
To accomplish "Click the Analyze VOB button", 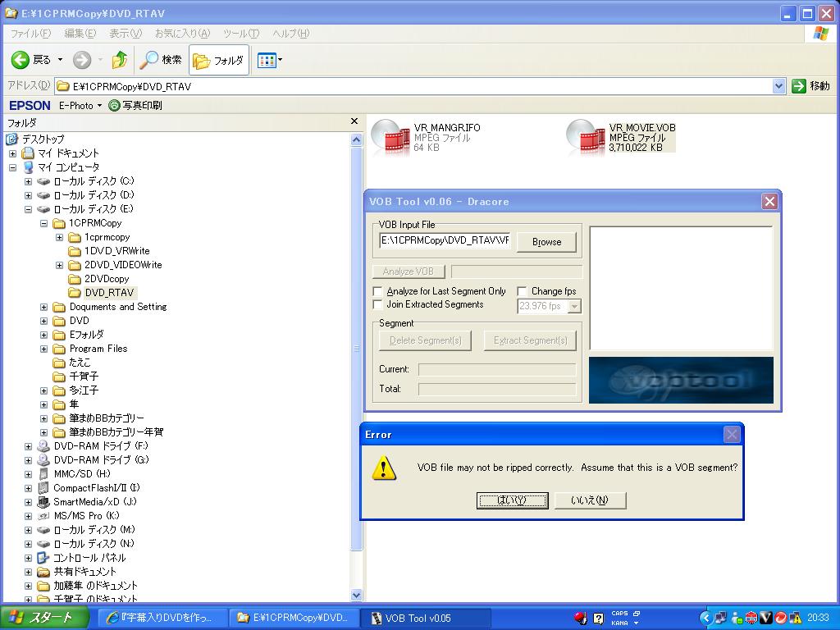I will click(409, 272).
